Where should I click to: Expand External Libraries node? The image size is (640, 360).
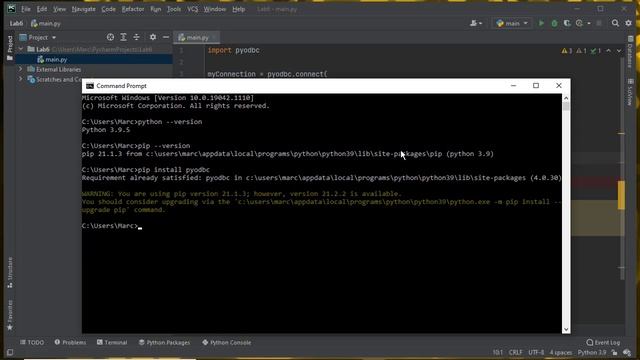click(x=21, y=69)
